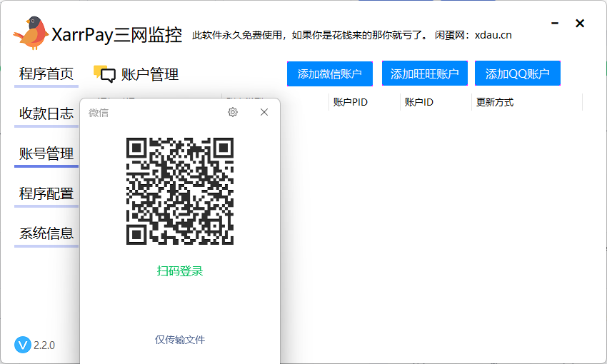607x364 pixels.
Task: Switch to 收款日志 tab
Action: pyautogui.click(x=46, y=113)
